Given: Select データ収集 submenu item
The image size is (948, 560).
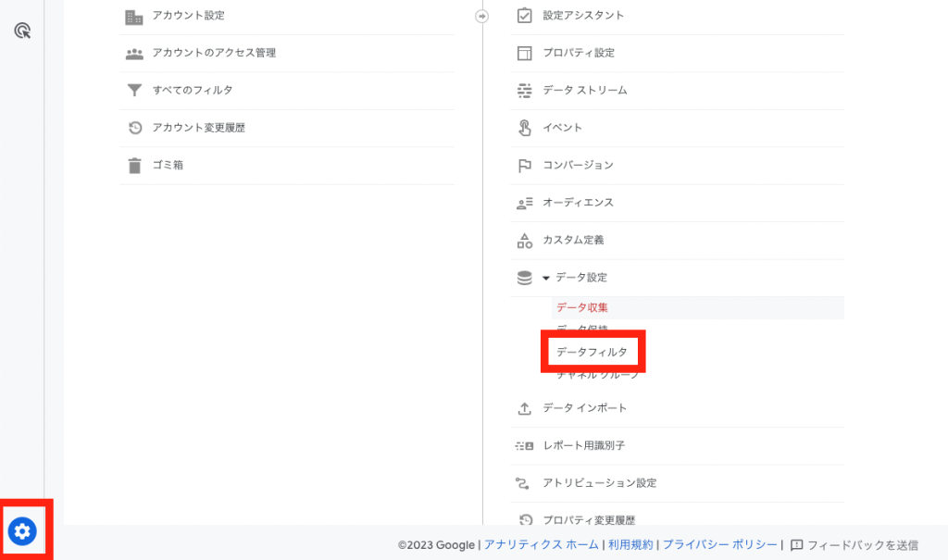Looking at the screenshot, I should pyautogui.click(x=582, y=307).
